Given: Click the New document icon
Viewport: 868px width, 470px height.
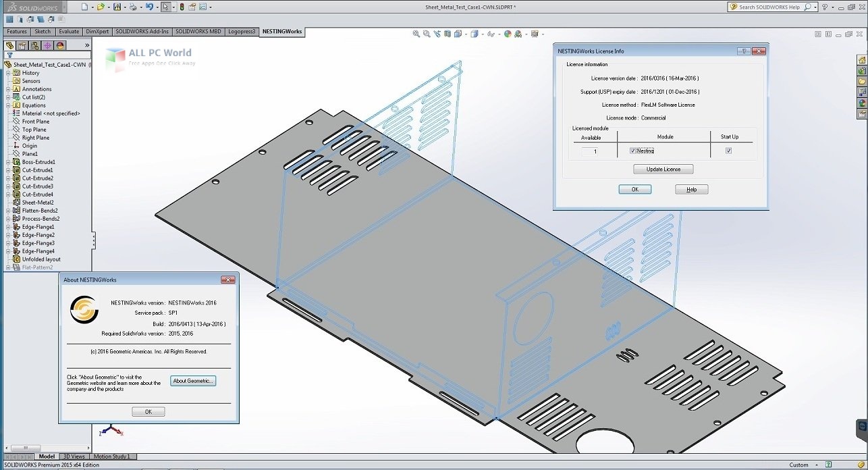Looking at the screenshot, I should [84, 7].
